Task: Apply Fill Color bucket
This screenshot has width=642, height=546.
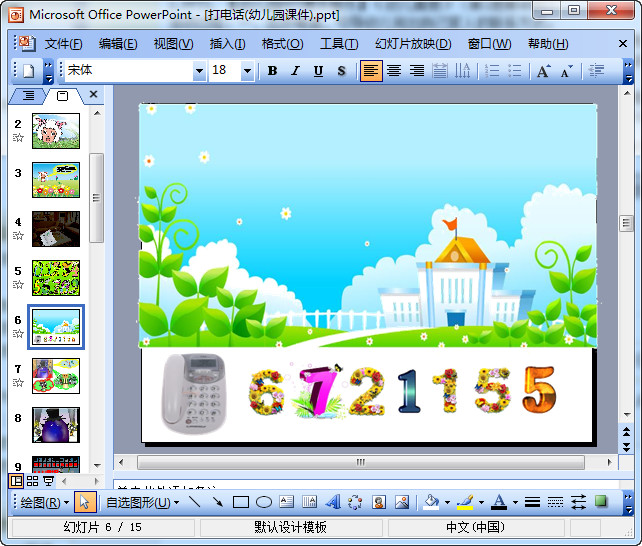Action: coord(431,502)
